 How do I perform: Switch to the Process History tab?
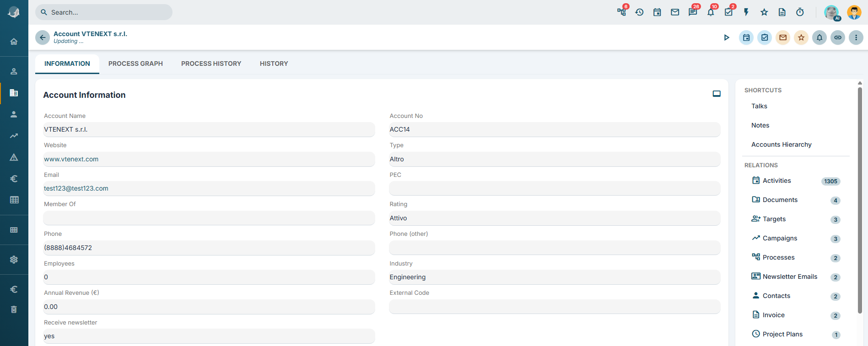pos(211,64)
